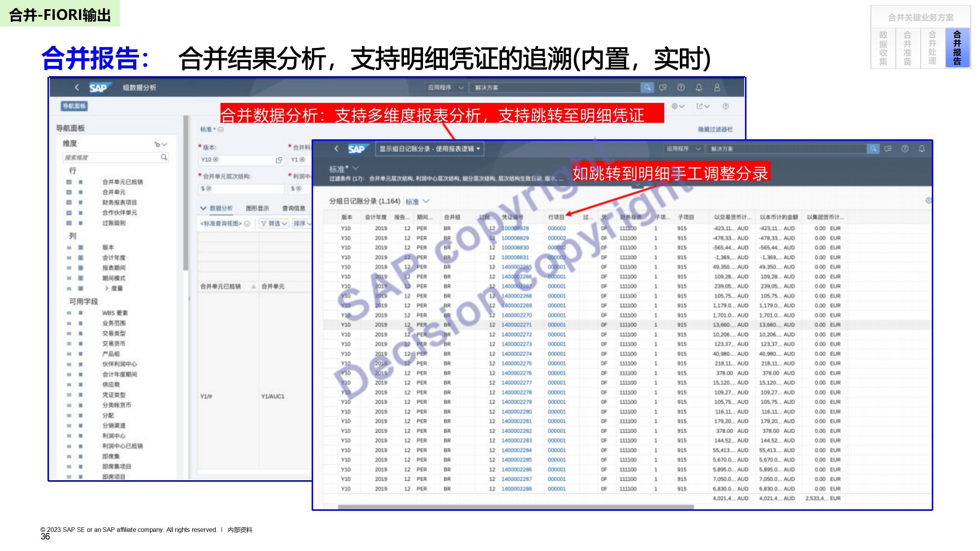Open the 筛选 dropdown in toolbar
980x551 pixels.
pyautogui.click(x=274, y=223)
